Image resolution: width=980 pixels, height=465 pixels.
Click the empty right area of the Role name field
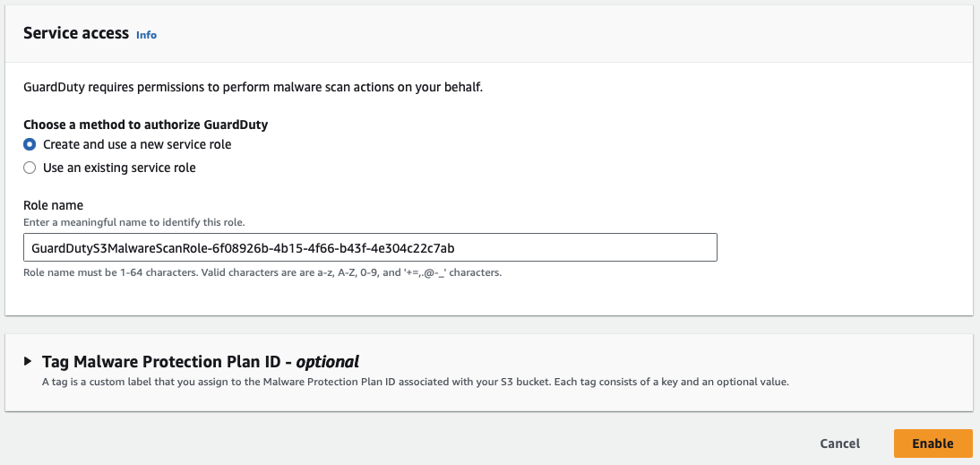609,247
